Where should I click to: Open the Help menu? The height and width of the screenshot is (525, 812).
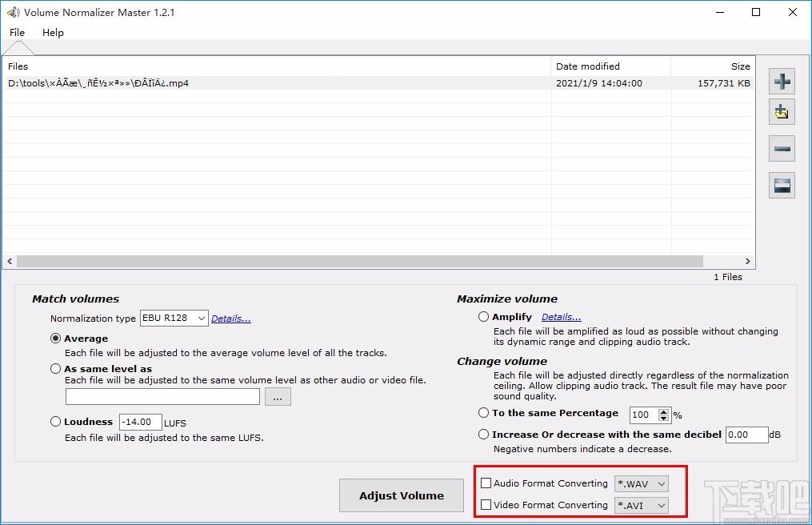(x=53, y=32)
